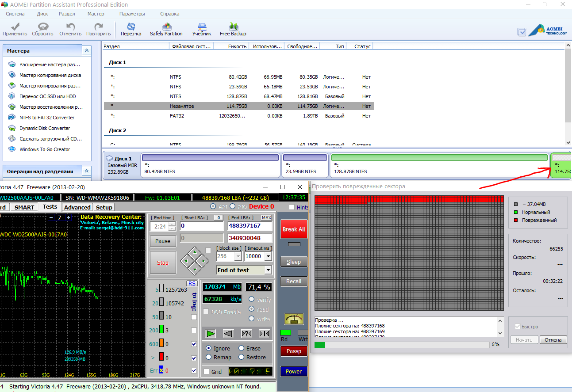Click the Start LBA input field
The image size is (572, 392).
coord(201,226)
